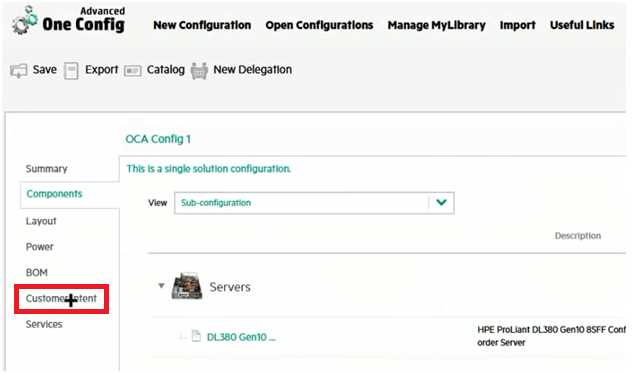
Task: Go to Manage MyLibrary
Action: [x=436, y=25]
